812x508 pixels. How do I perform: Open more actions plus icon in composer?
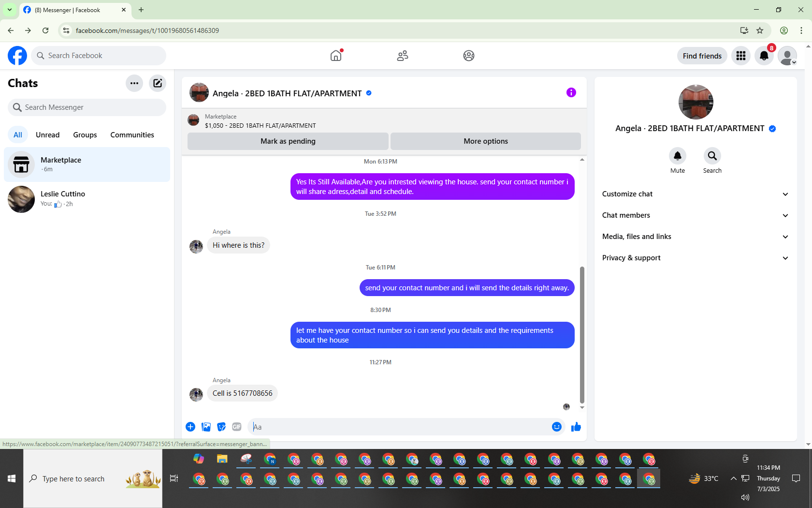point(190,427)
